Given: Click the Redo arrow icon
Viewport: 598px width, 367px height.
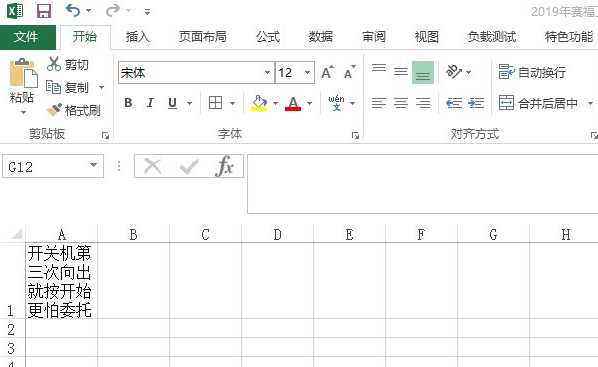Looking at the screenshot, I should 113,10.
